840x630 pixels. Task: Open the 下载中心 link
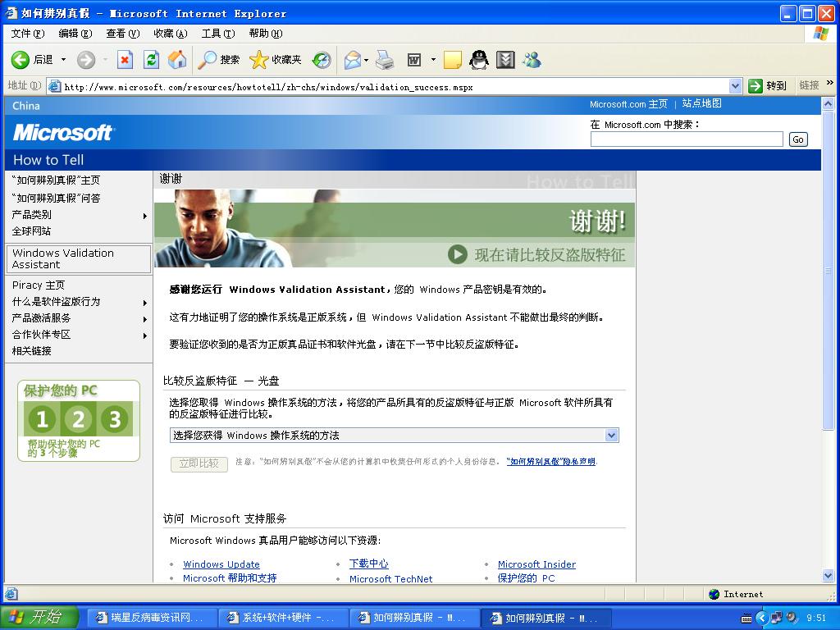[368, 564]
